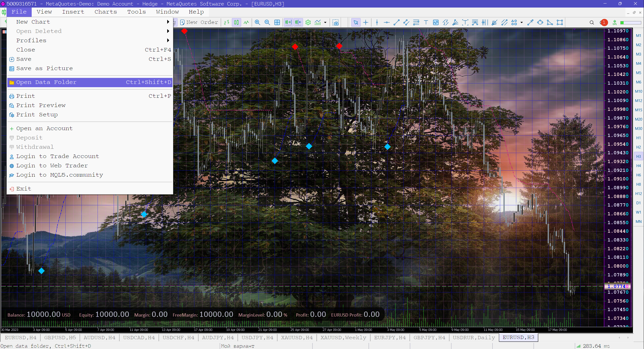The image size is (644, 349).
Task: Open the search magnifier icon
Action: 592,22
